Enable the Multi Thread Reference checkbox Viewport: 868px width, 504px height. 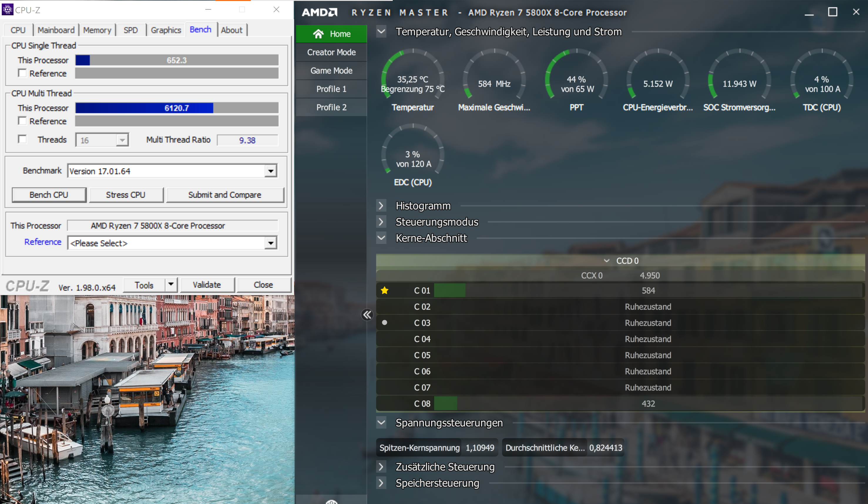(x=22, y=121)
